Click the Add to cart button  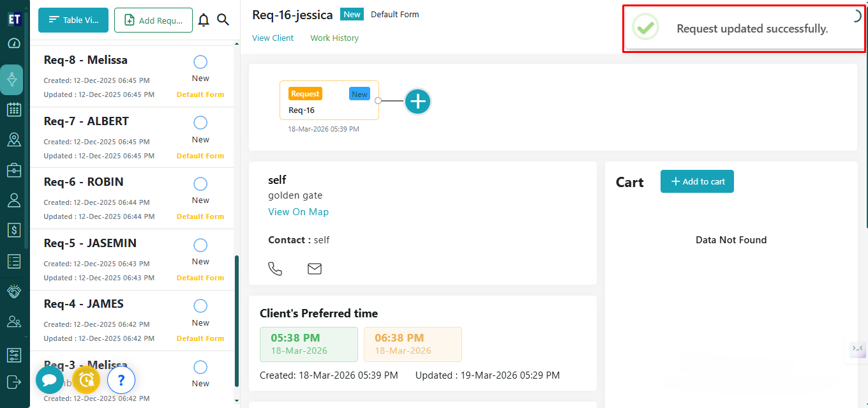coord(697,181)
